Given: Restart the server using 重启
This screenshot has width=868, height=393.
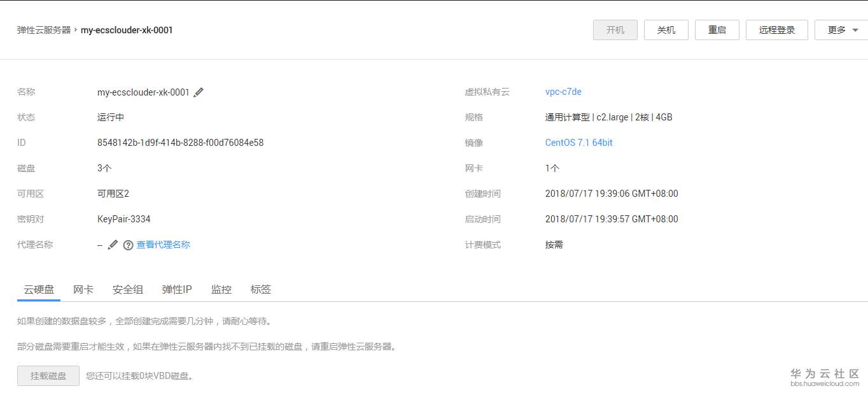Looking at the screenshot, I should (x=717, y=29).
